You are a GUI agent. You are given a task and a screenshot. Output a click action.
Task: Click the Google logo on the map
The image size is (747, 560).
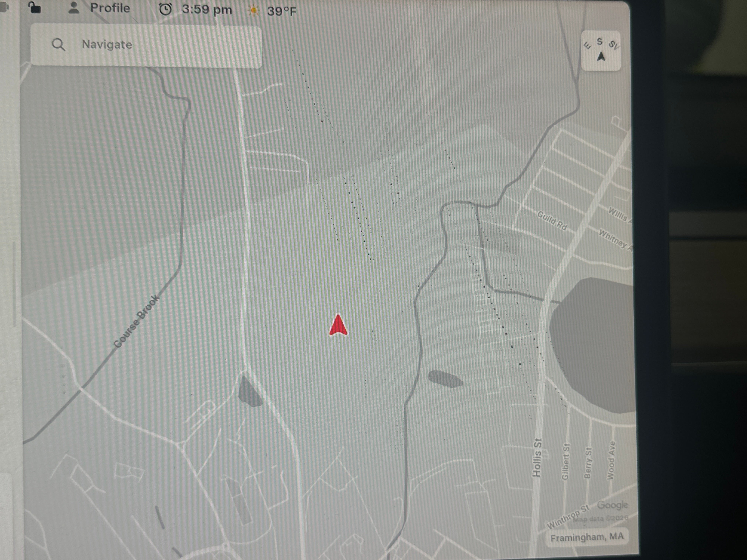(x=612, y=505)
